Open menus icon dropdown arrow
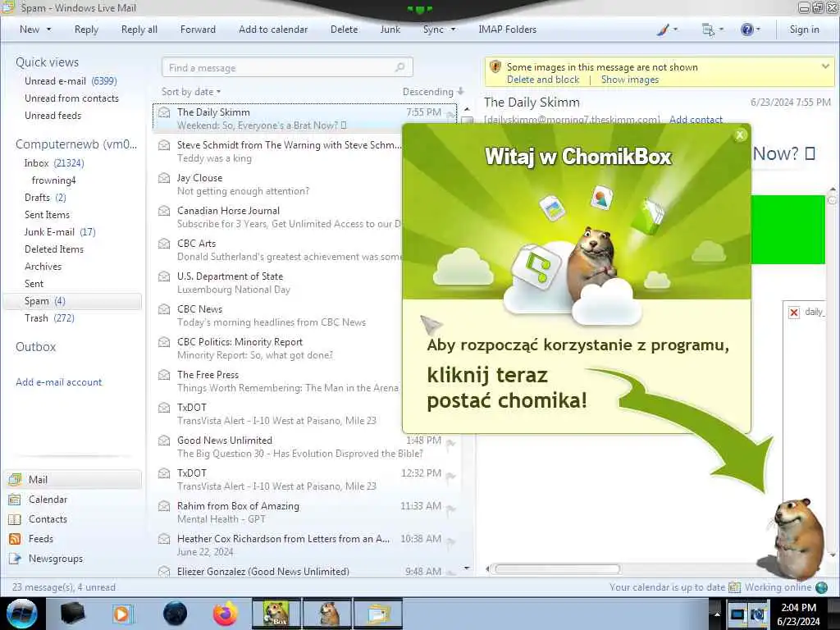The image size is (840, 630). (721, 30)
